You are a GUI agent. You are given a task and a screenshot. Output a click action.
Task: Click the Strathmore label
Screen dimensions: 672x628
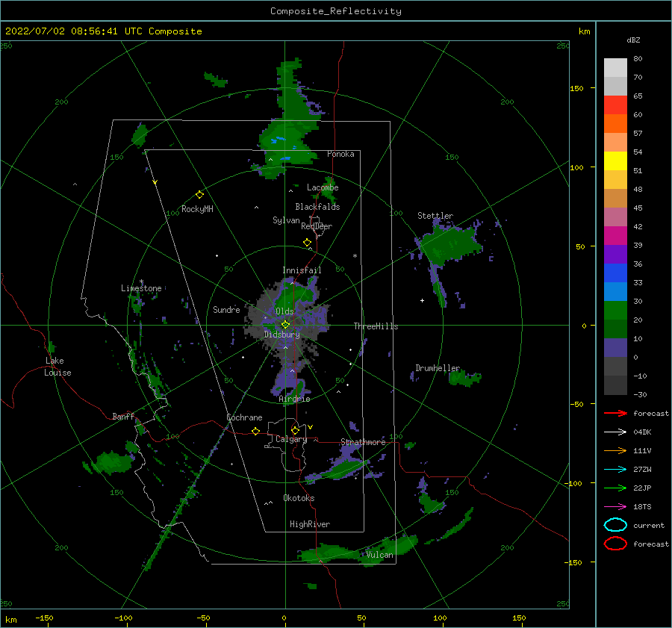point(363,442)
